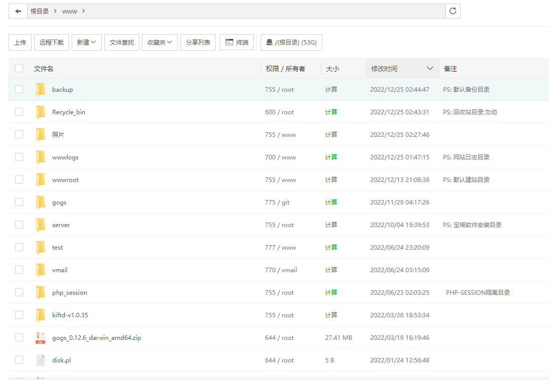
Task: Click the kiftd-v1.0.35 folder icon
Action: click(x=41, y=315)
